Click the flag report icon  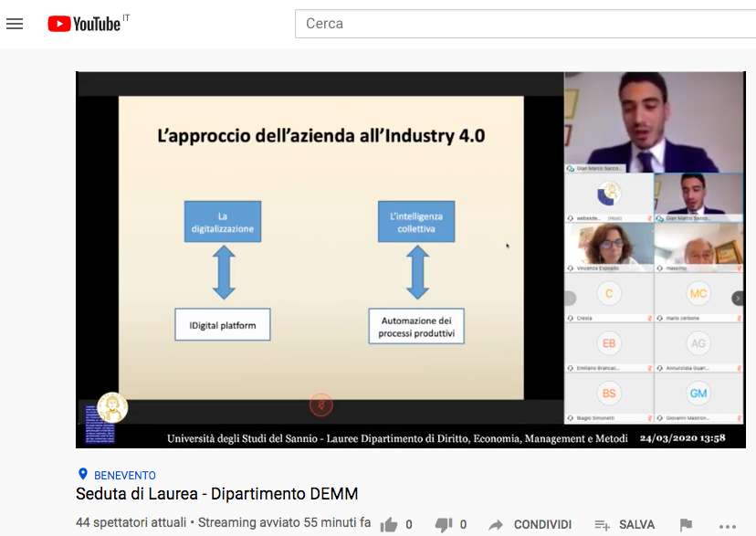click(x=686, y=524)
